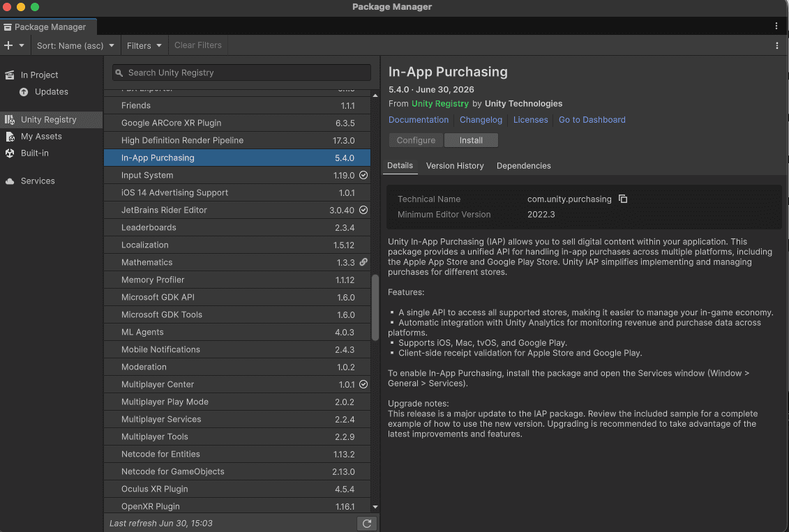Screen dimensions: 789x532
Task: Select the Oculus XR Plugin row
Action: click(x=237, y=489)
